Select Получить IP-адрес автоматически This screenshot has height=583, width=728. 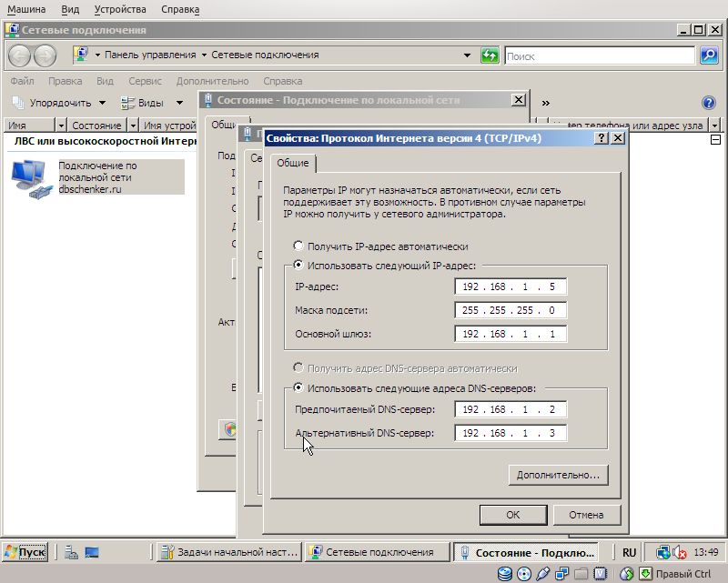tap(298, 245)
